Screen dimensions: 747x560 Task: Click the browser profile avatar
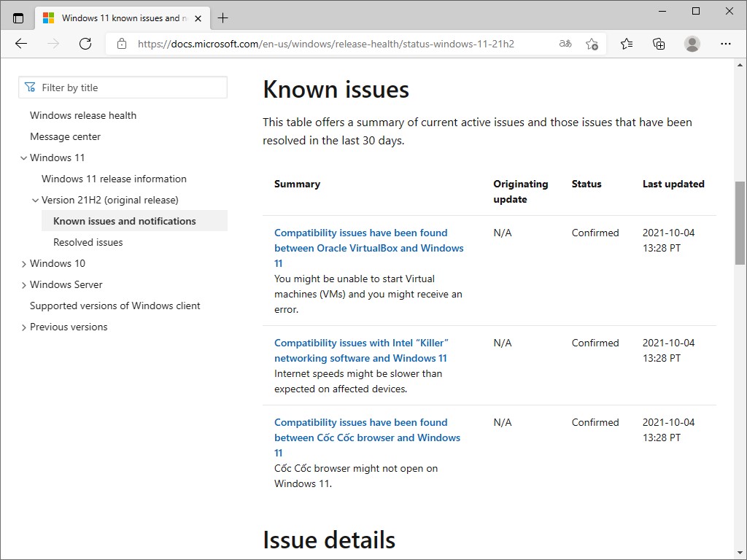coord(692,44)
